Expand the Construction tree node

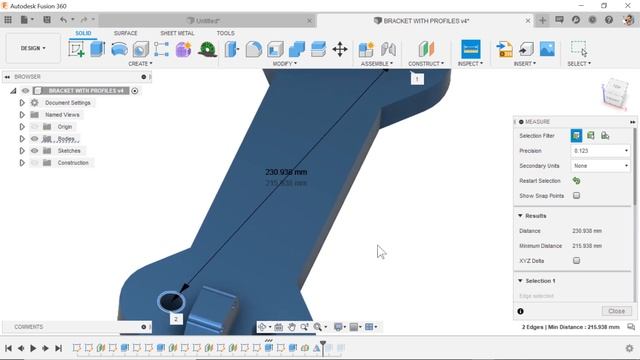pos(22,163)
